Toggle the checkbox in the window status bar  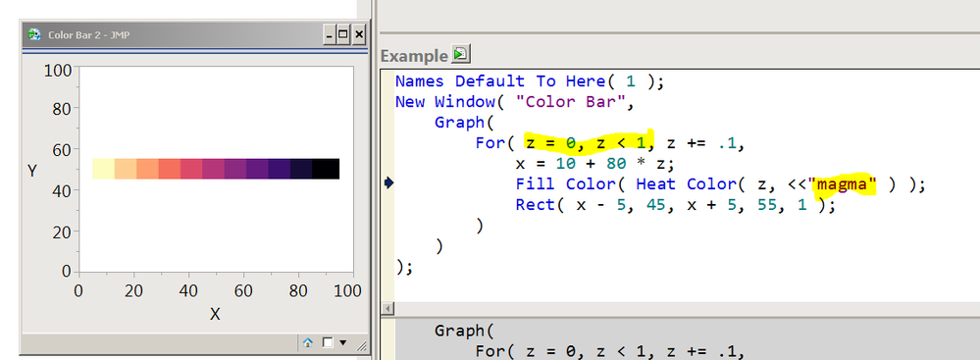pyautogui.click(x=328, y=342)
